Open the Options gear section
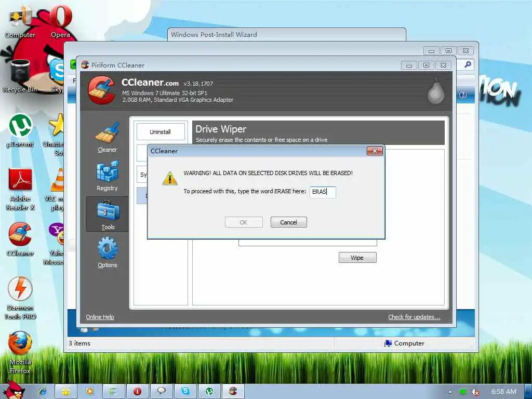The height and width of the screenshot is (399, 532). point(107,253)
